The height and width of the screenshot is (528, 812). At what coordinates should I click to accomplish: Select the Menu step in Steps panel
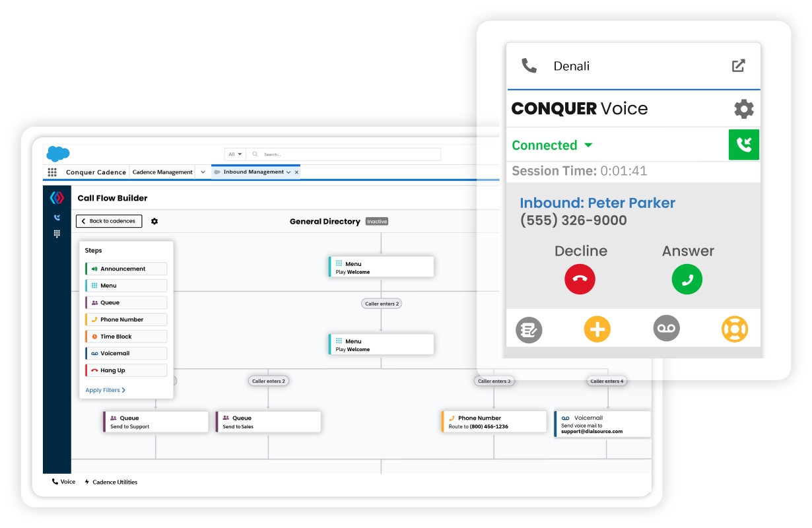tap(126, 286)
